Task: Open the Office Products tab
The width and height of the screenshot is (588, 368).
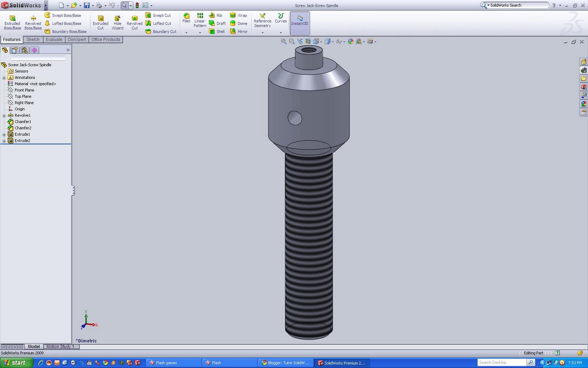Action: (x=105, y=39)
